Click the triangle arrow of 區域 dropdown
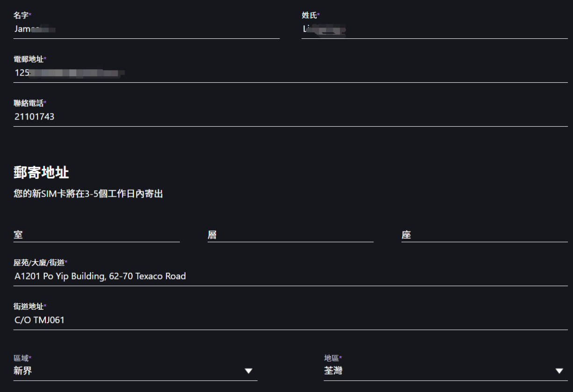 click(249, 371)
